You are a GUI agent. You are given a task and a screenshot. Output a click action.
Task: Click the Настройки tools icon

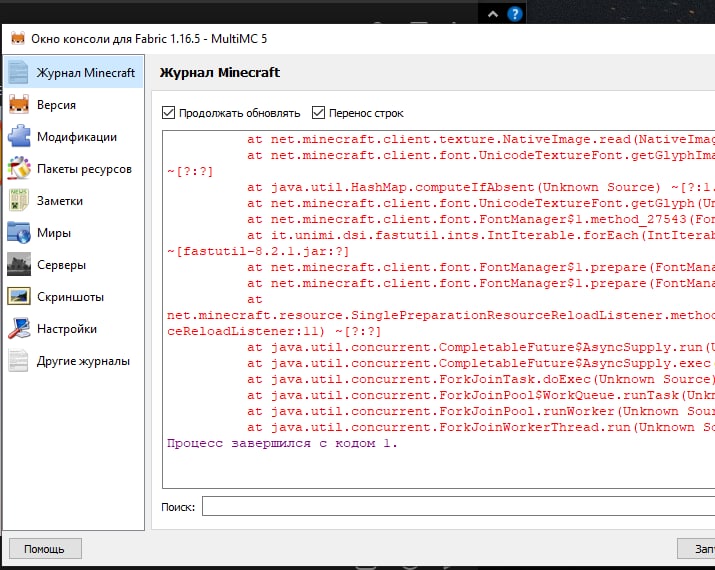pos(19,328)
